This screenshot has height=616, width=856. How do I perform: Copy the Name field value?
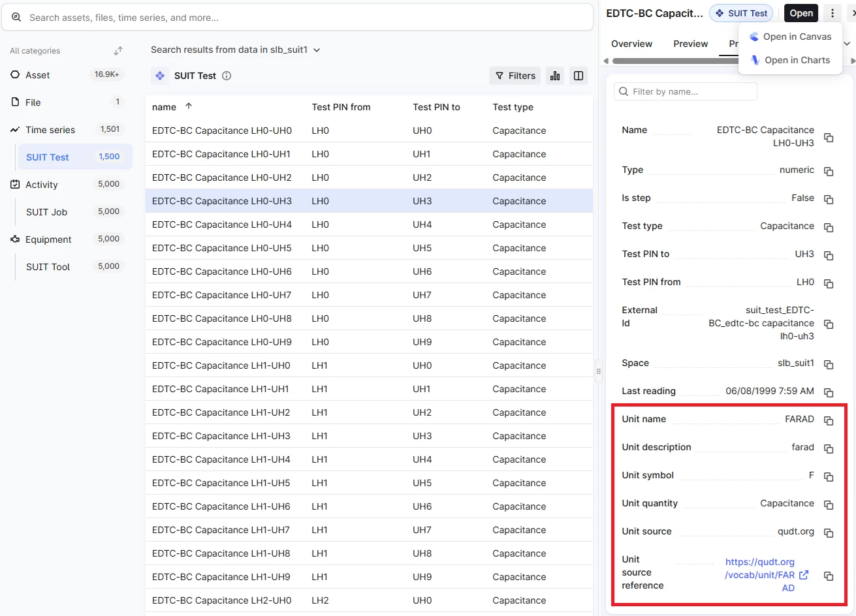828,137
